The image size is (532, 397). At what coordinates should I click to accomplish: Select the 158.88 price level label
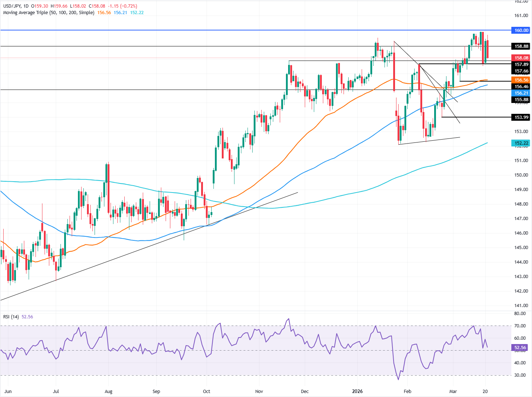[x=521, y=46]
